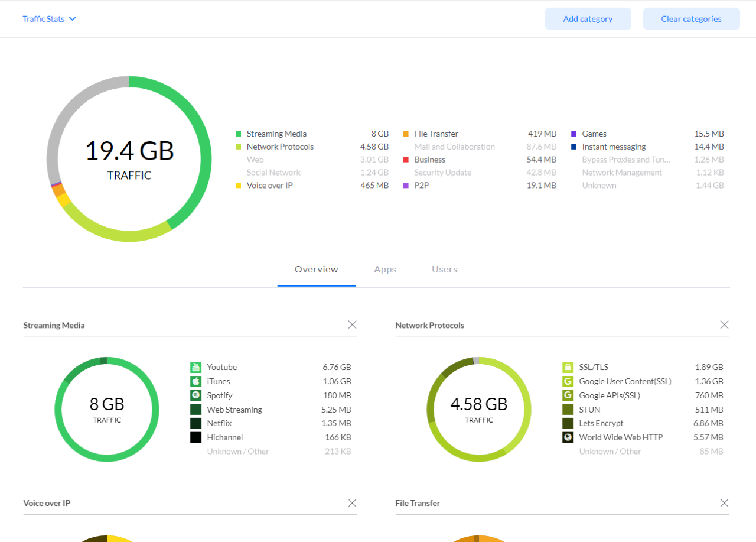Click the SSL/TLS lock icon
The height and width of the screenshot is (542, 756).
pyautogui.click(x=568, y=367)
